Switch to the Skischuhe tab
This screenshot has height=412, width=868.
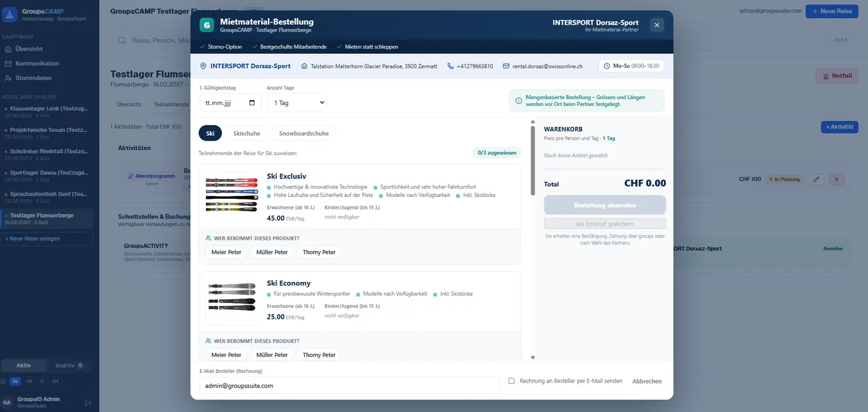[247, 133]
